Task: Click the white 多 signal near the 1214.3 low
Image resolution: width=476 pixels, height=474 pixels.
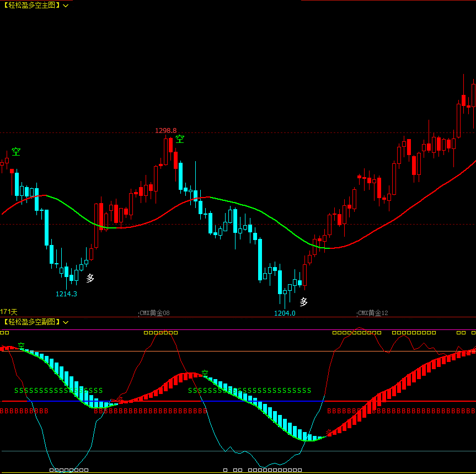Action: click(90, 278)
